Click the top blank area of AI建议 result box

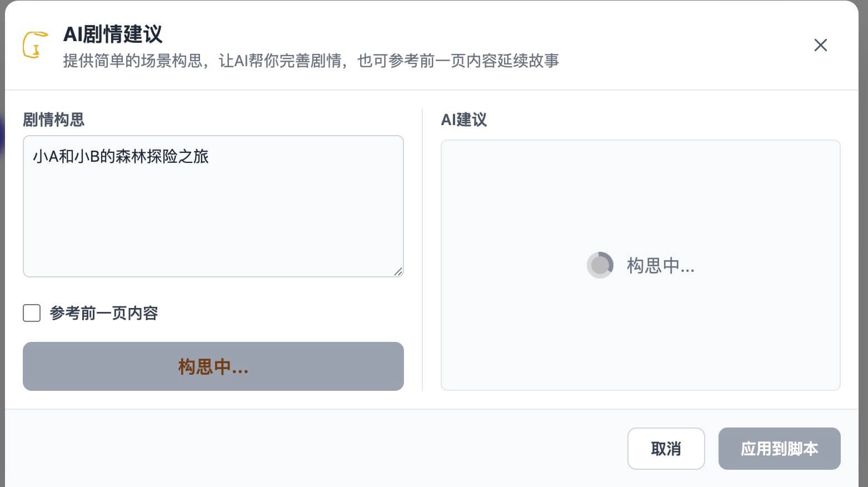[640, 178]
